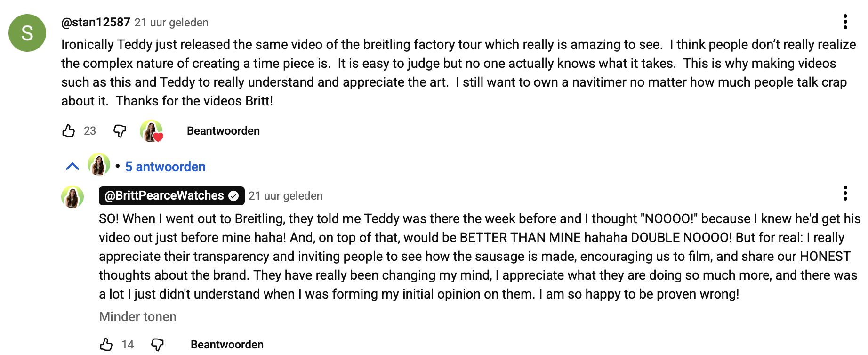Image resolution: width=868 pixels, height=355 pixels.
Task: Open the @BrittPearceWatches channel badge
Action: pyautogui.click(x=164, y=196)
